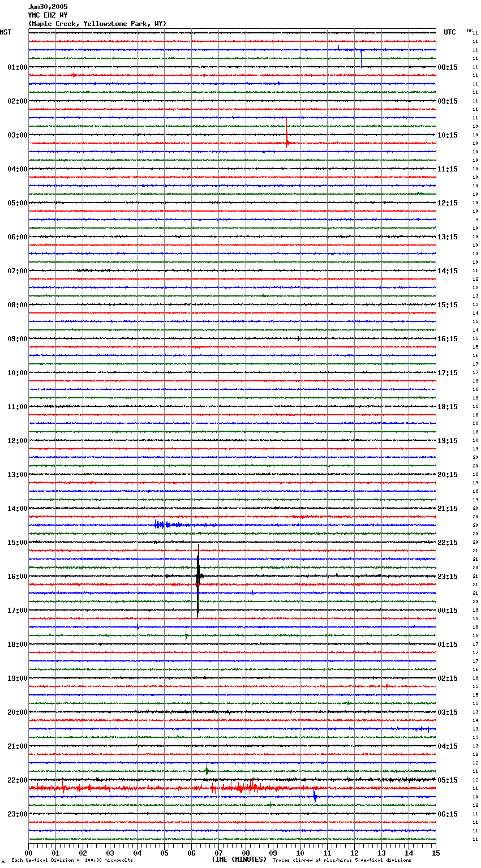Click the green spike on the 21:45 MST trace
Image resolution: width=481 pixels, height=868 pixels.
tap(207, 770)
